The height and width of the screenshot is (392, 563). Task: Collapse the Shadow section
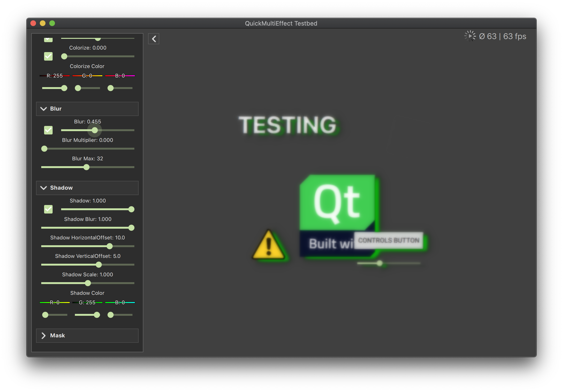pos(44,188)
